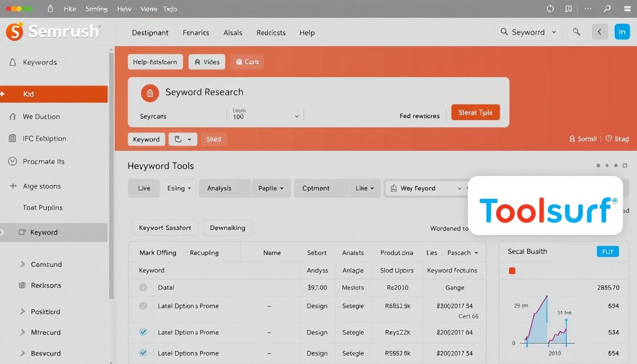The height and width of the screenshot is (364, 637).
Task: Open the Help menu in Semrush navigation
Action: pyautogui.click(x=307, y=33)
